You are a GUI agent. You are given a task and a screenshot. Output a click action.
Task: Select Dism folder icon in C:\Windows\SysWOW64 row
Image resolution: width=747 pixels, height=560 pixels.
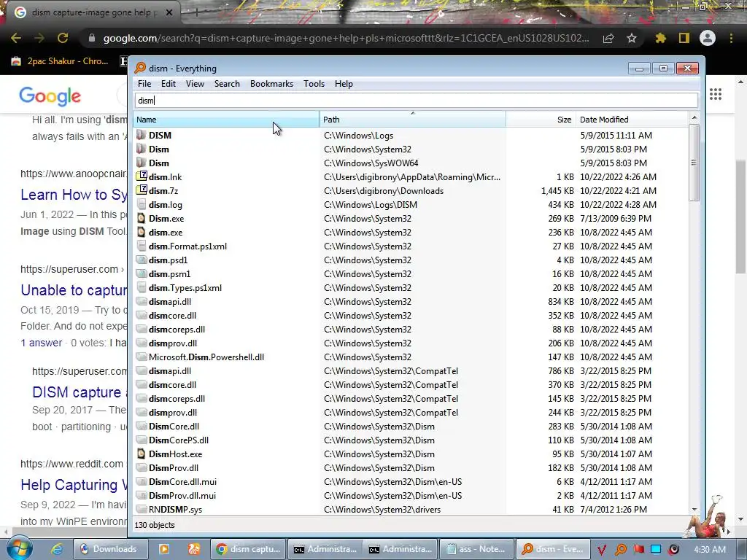[141, 163]
